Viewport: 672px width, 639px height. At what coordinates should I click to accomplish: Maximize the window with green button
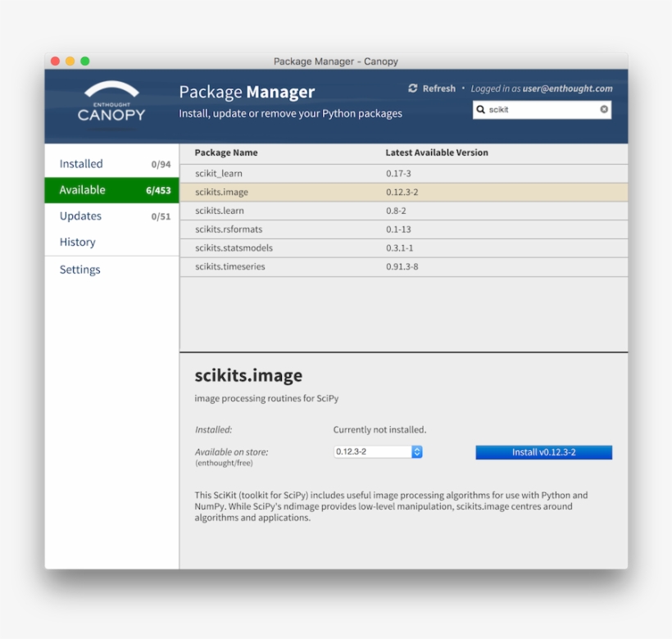point(85,61)
